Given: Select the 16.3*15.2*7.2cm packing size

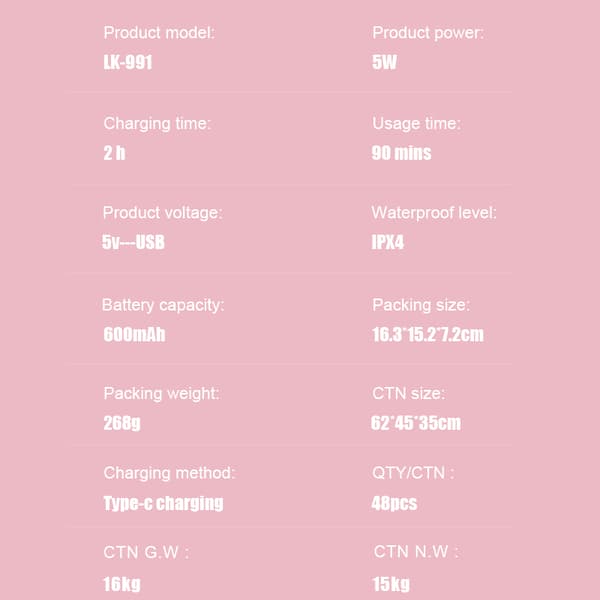Looking at the screenshot, I should pyautogui.click(x=428, y=334).
